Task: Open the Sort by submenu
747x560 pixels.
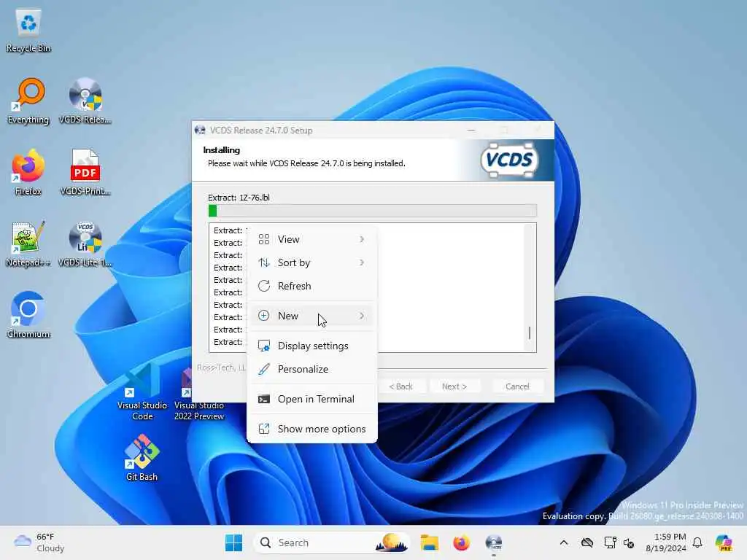Action: pyautogui.click(x=311, y=262)
